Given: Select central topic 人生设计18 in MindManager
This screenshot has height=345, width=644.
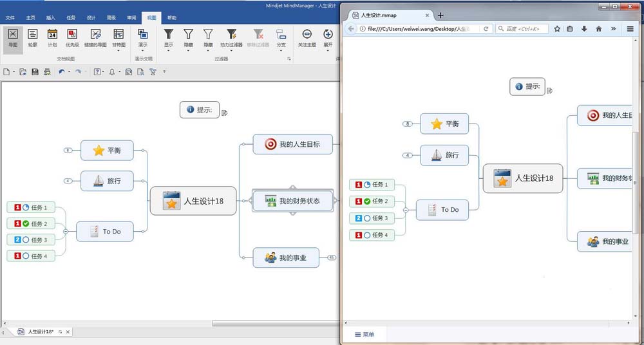Looking at the screenshot, I should point(193,201).
